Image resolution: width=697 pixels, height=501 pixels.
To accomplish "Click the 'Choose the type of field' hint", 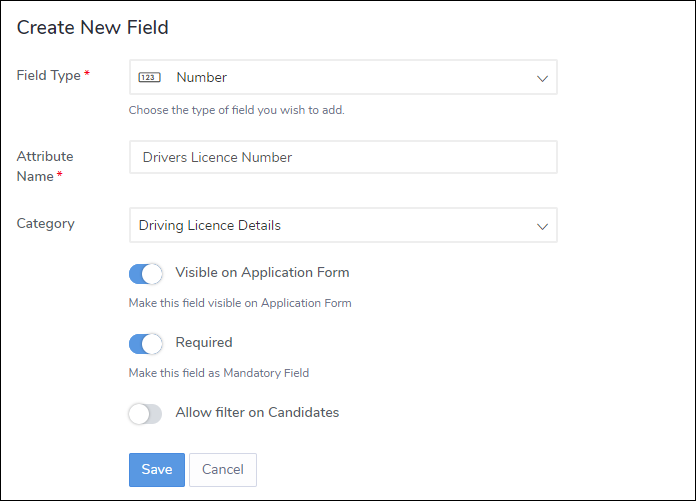I will tap(236, 110).
